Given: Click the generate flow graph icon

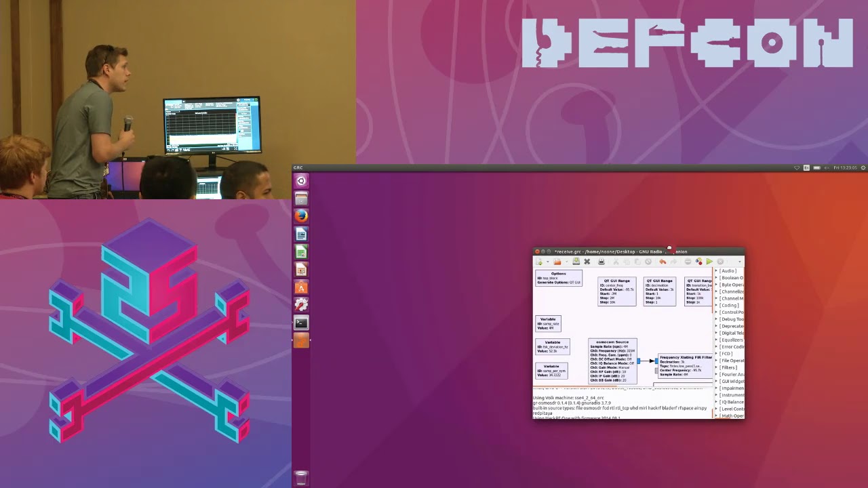Looking at the screenshot, I should 699,262.
